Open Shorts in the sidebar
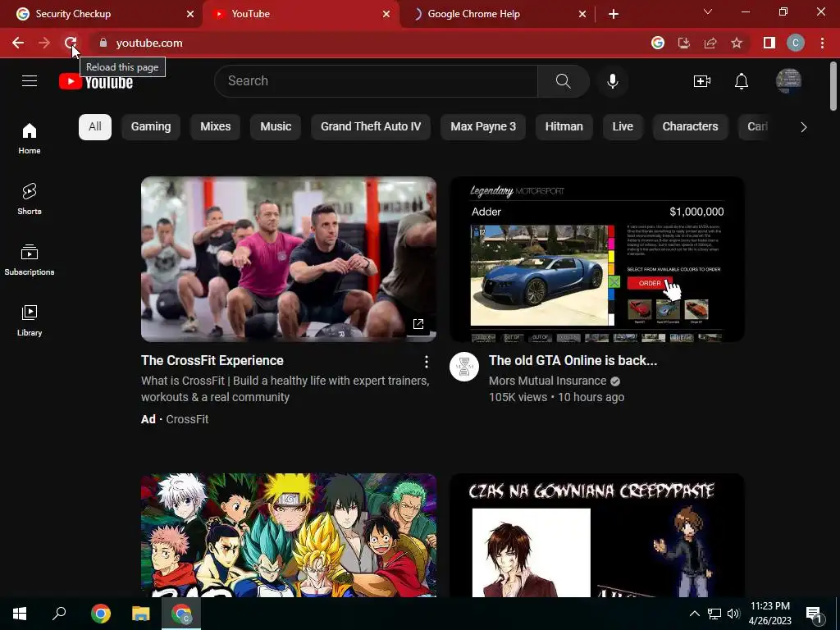 [x=30, y=199]
